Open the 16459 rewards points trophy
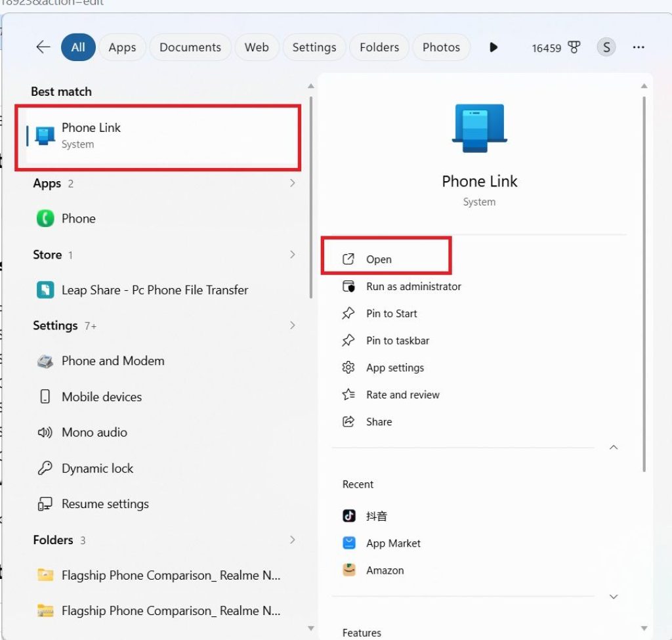Image resolution: width=672 pixels, height=640 pixels. pyautogui.click(x=556, y=47)
